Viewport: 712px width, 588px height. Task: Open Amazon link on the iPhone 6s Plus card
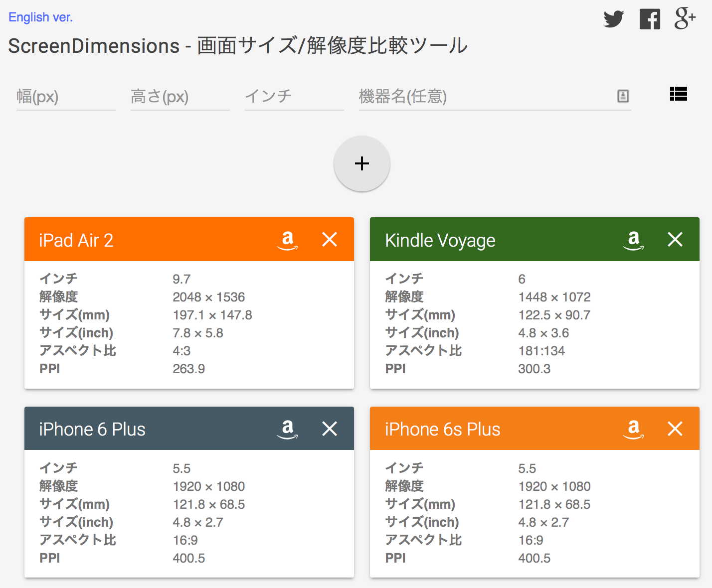pos(633,429)
